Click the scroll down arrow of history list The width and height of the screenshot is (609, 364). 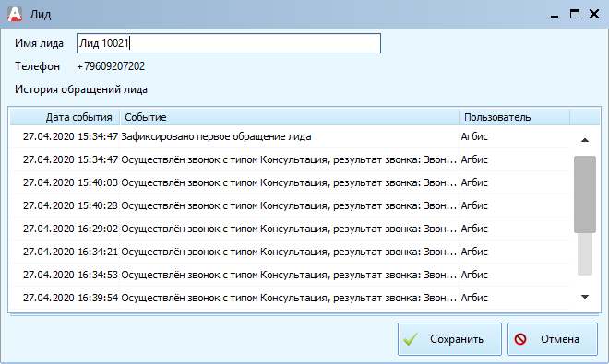coord(585,297)
